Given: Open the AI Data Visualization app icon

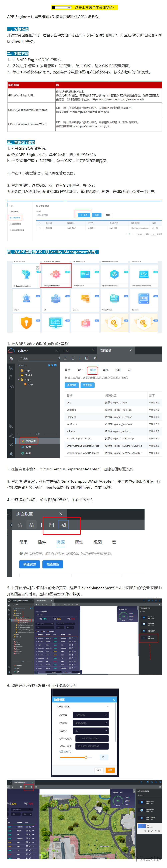Looking at the screenshot, I should [x=26, y=274].
